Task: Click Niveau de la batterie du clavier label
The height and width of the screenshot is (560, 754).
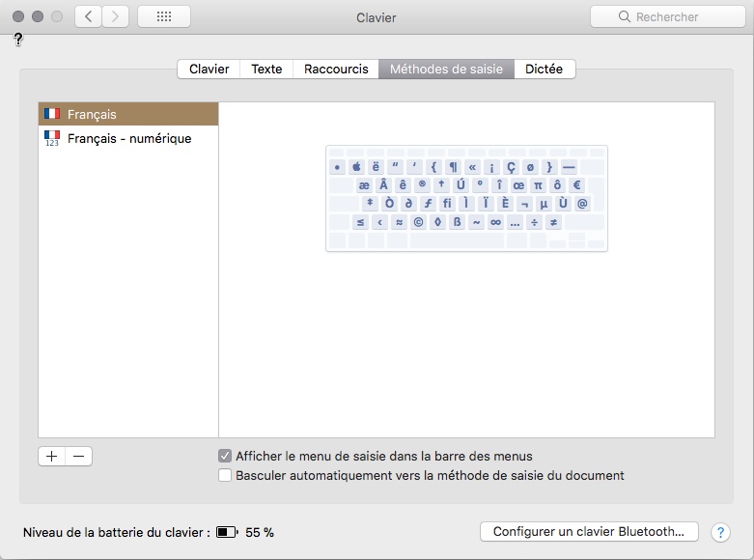Action: [117, 532]
